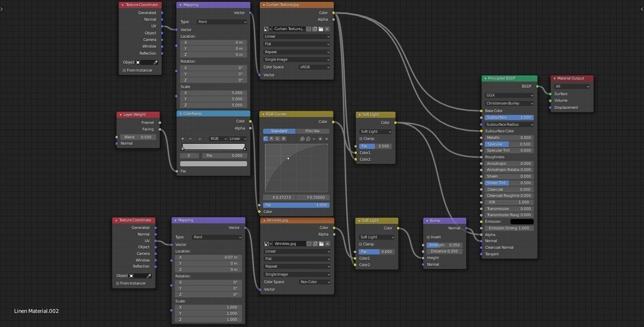Delete curve point X in RGB Curves
The image size is (644, 327).
click(x=327, y=139)
